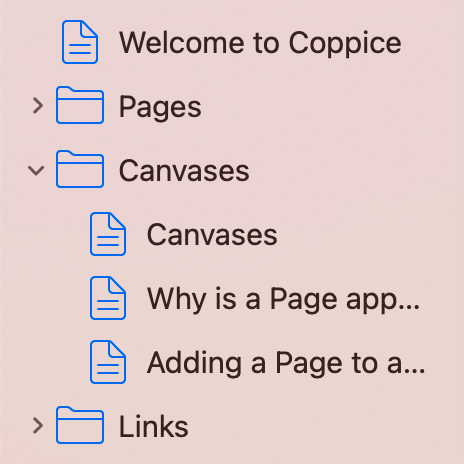Click the page icon for "Why is a Page app..."
The width and height of the screenshot is (464, 464).
108,298
